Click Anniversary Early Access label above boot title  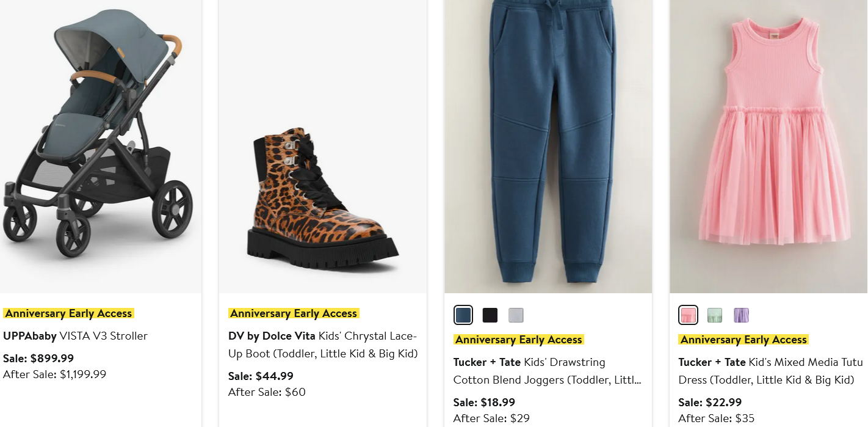(x=294, y=313)
